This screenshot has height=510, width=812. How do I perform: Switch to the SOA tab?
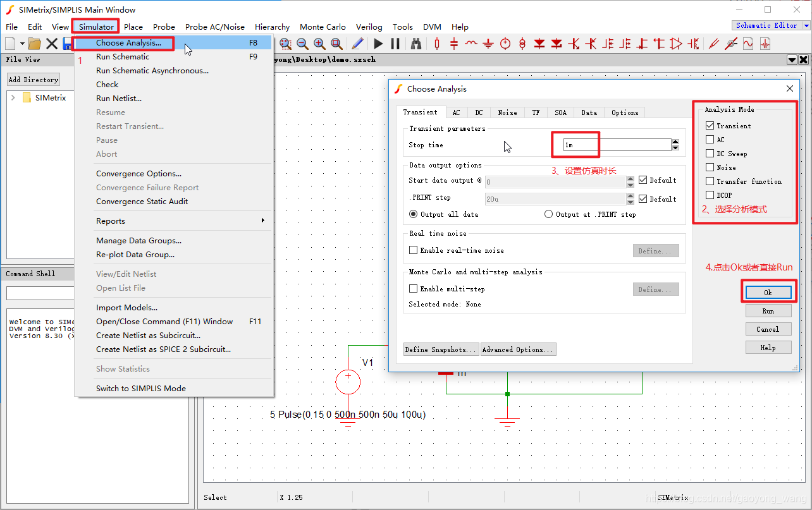click(560, 112)
